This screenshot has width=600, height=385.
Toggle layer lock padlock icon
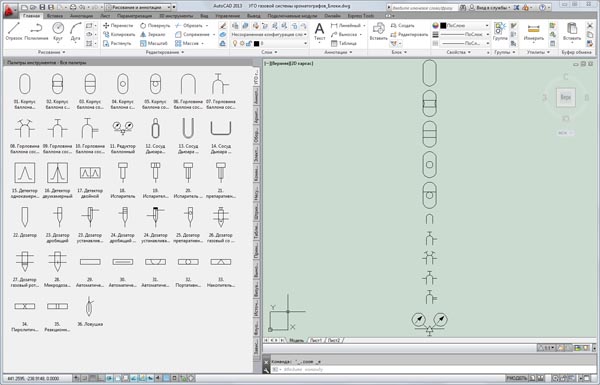pyautogui.click(x=249, y=44)
